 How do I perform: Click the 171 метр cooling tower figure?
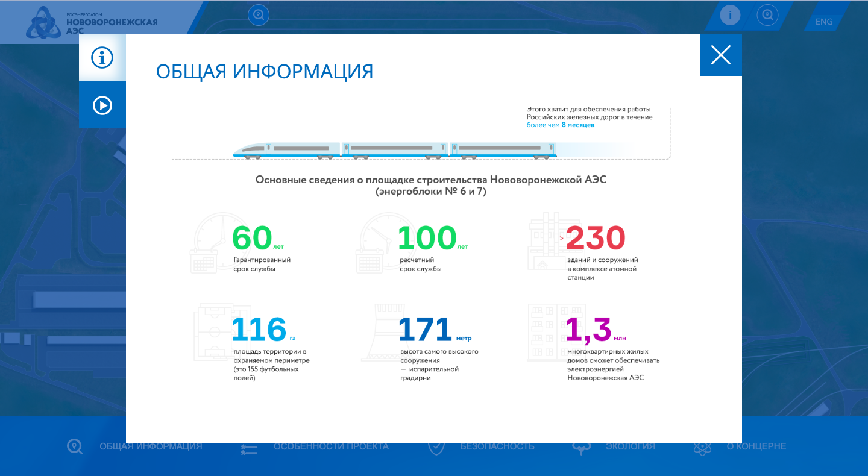pos(425,330)
